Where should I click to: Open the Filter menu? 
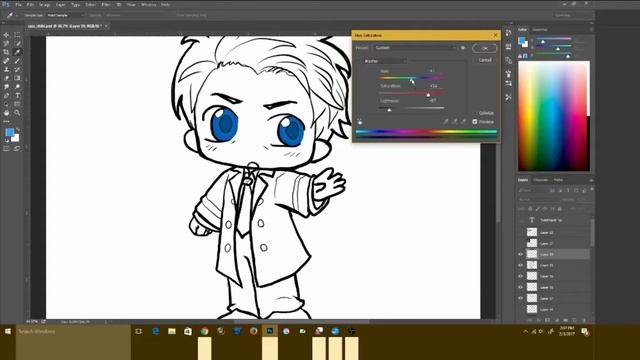click(106, 4)
